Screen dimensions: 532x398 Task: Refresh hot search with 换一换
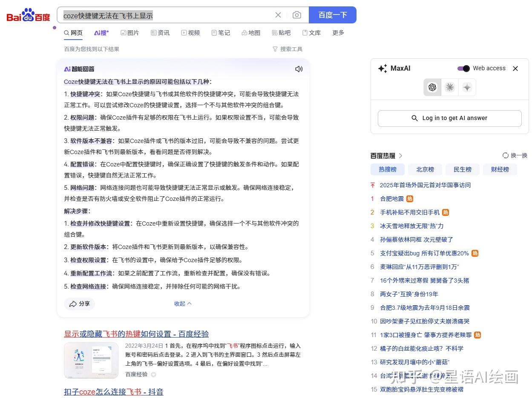(515, 156)
